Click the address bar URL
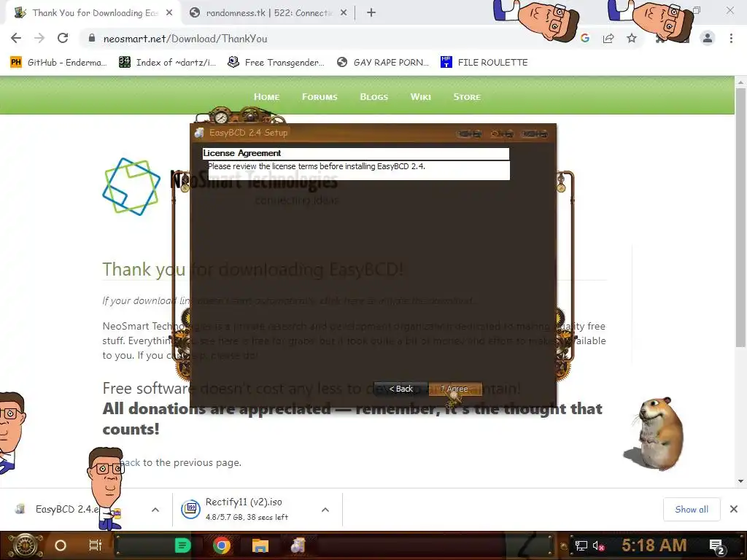Viewport: 747px width, 560px height. [x=185, y=39]
